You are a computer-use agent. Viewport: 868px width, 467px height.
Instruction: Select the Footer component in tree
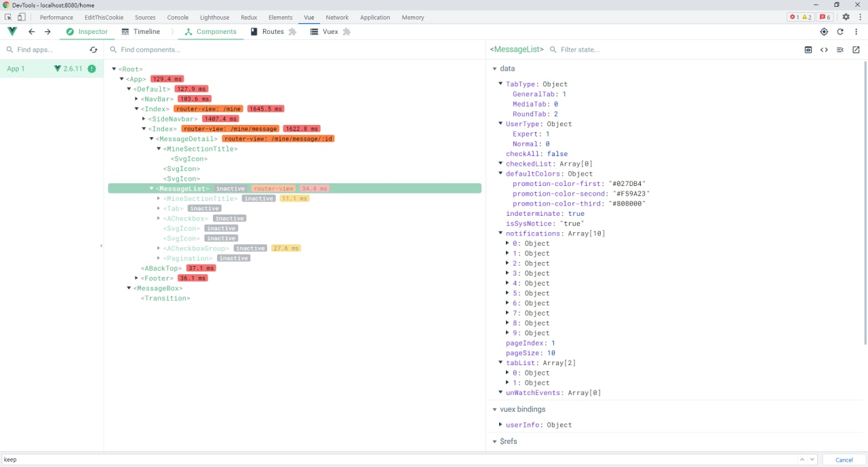click(x=159, y=278)
